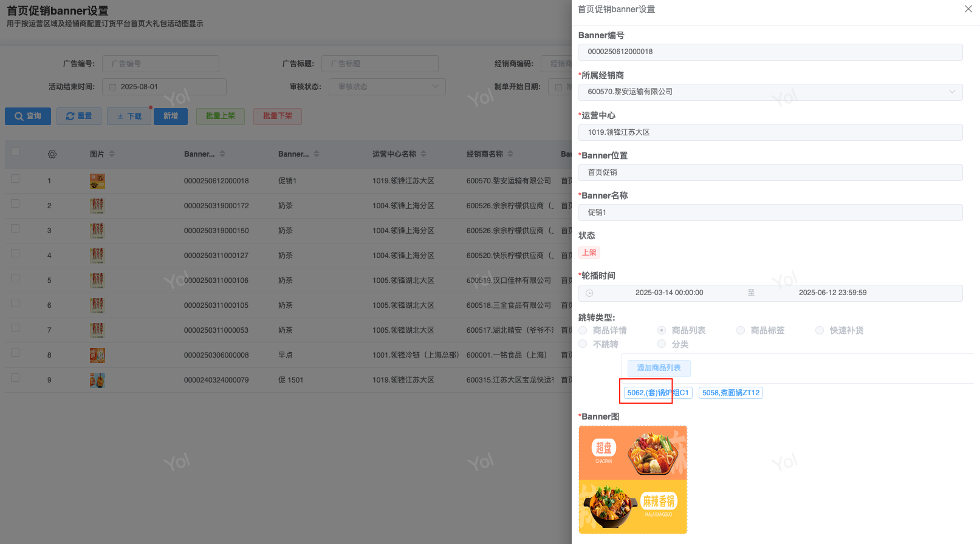Click the Banner编号 field in the drawer
980x544 pixels.
click(770, 52)
